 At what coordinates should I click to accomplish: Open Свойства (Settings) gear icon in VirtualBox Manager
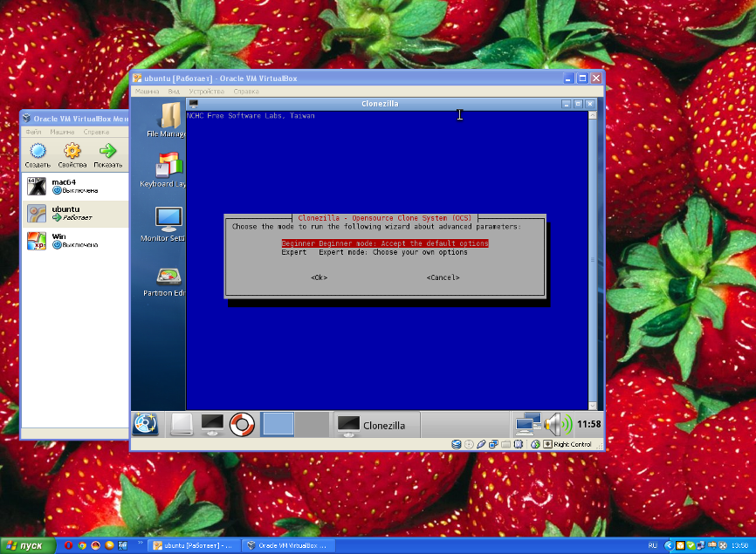72,154
